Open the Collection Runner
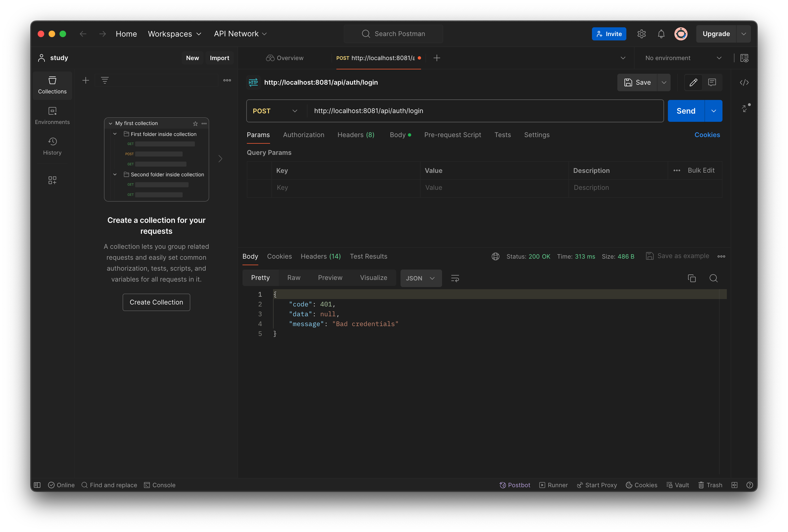This screenshot has width=788, height=532. click(x=553, y=485)
